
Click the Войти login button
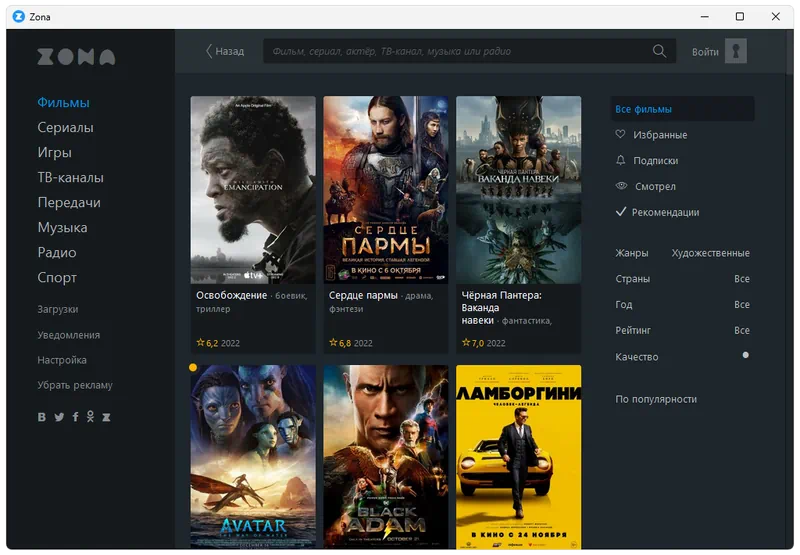click(x=705, y=52)
